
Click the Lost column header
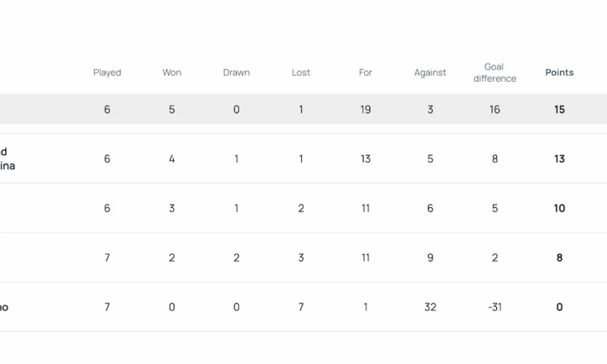tap(301, 73)
